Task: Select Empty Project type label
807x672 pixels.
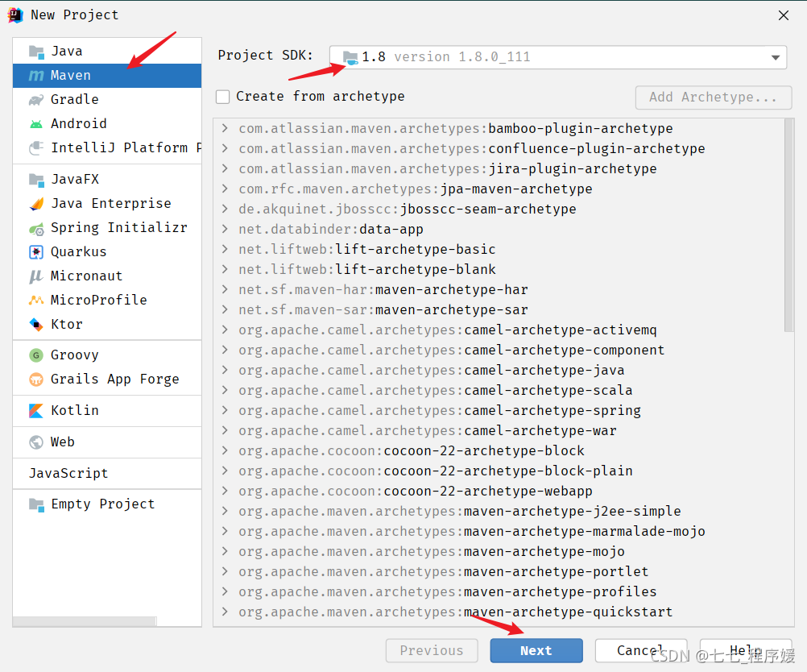Action: coord(103,504)
